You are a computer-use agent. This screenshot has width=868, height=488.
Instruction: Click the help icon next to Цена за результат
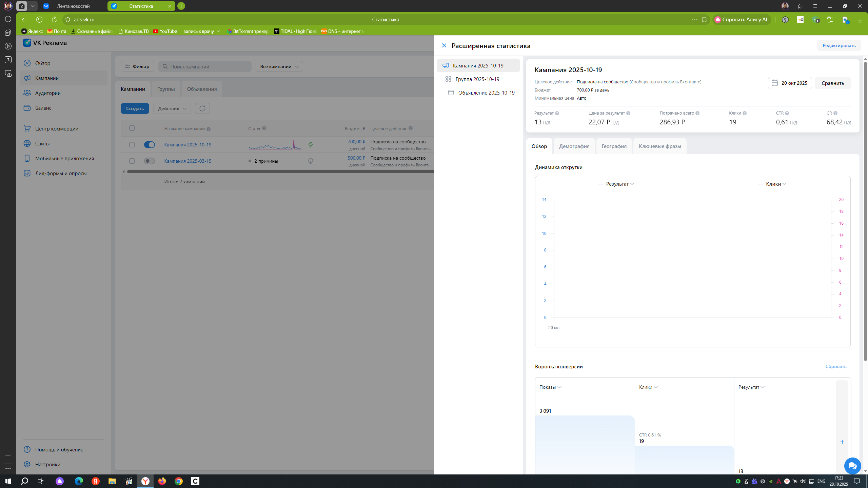[x=628, y=113]
